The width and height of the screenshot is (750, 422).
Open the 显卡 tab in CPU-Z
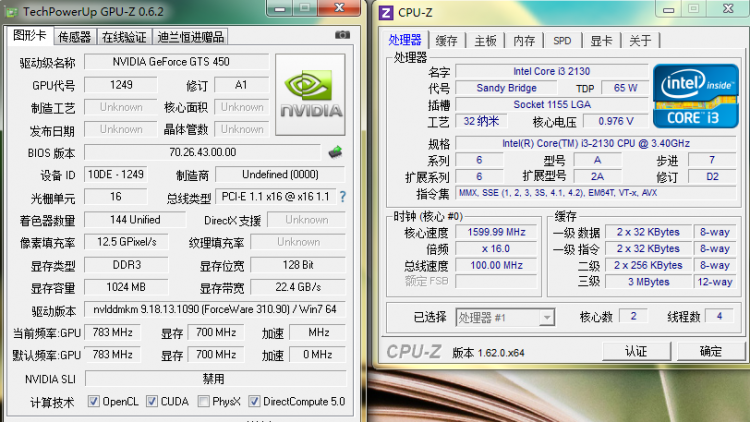pos(601,41)
